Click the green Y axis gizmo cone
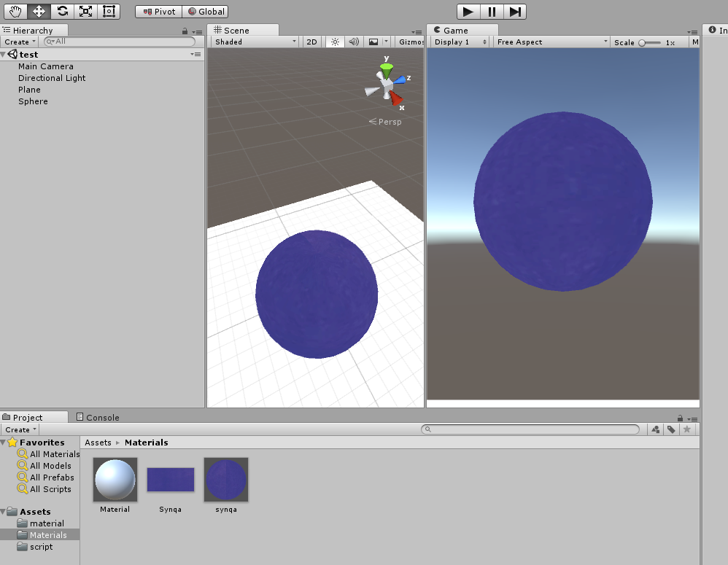Screen dimensions: 728x565 click(387, 71)
